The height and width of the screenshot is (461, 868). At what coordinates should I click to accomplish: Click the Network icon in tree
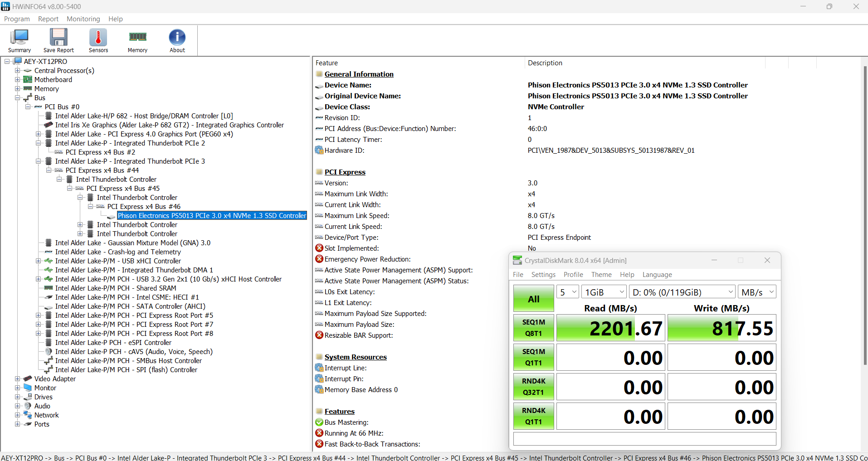point(28,415)
